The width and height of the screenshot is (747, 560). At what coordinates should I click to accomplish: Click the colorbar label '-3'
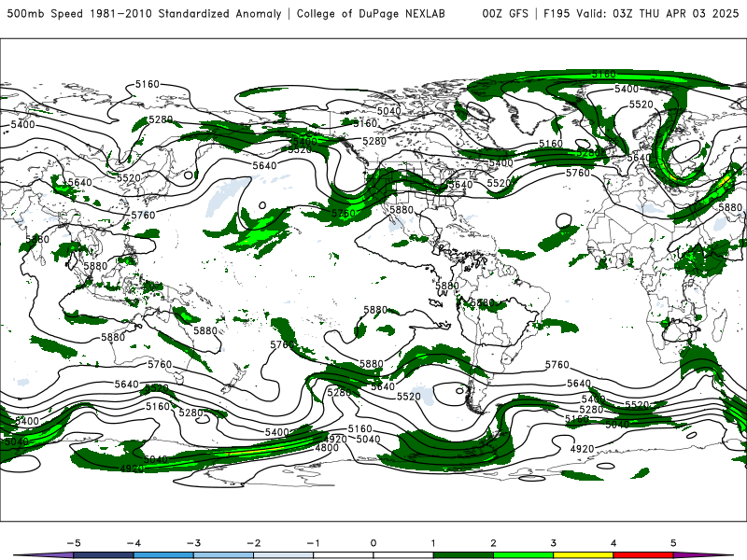click(x=193, y=543)
